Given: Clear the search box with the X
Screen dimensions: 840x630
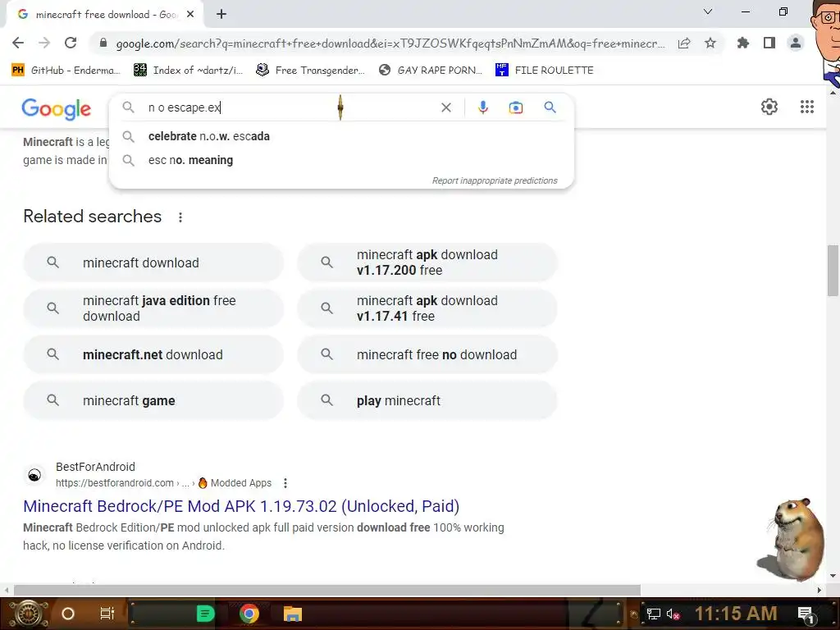Looking at the screenshot, I should click(445, 107).
